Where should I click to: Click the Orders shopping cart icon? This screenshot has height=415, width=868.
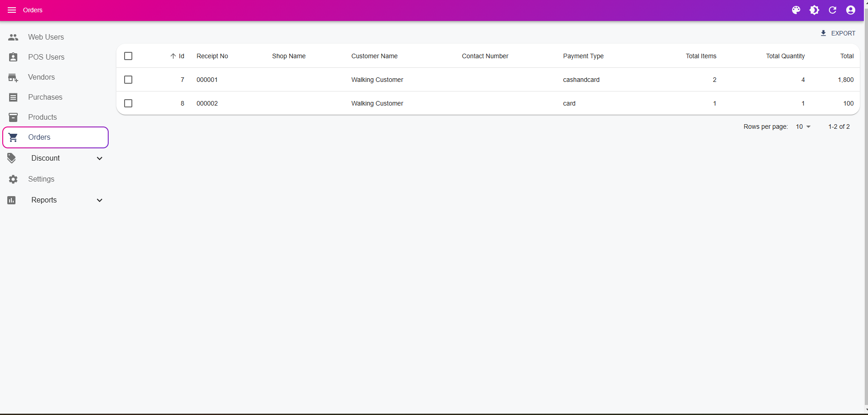click(x=13, y=137)
